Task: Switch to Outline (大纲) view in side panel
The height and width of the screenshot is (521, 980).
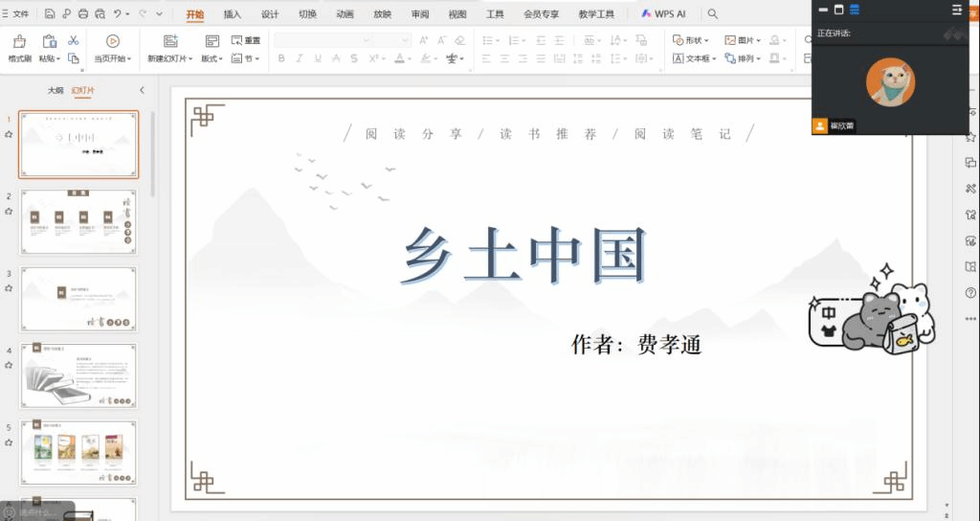Action: (x=56, y=90)
